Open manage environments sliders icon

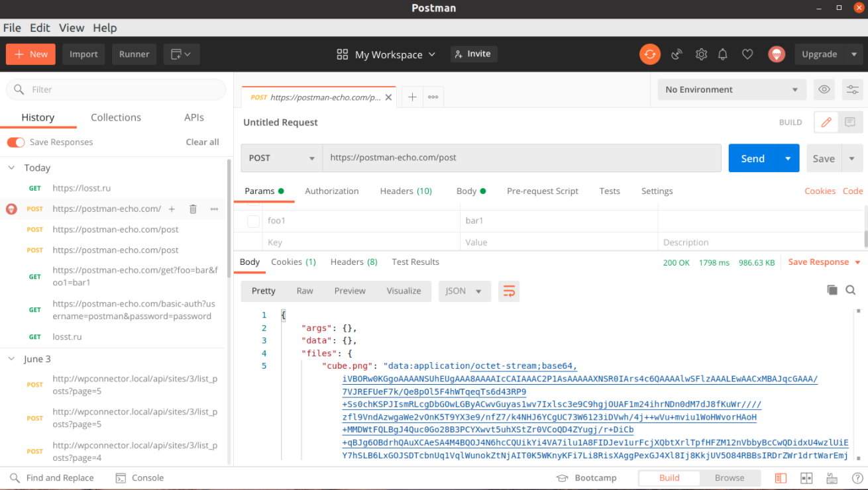pyautogui.click(x=852, y=89)
